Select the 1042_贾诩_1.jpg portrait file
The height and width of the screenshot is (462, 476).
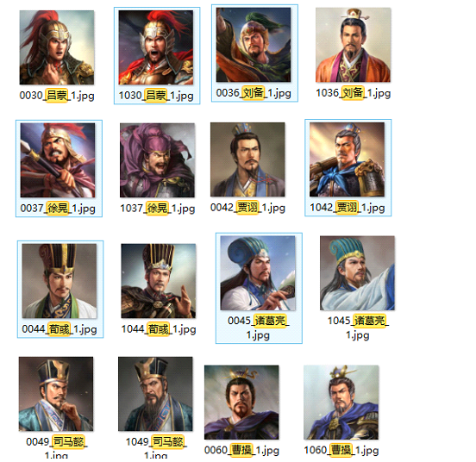pos(347,159)
